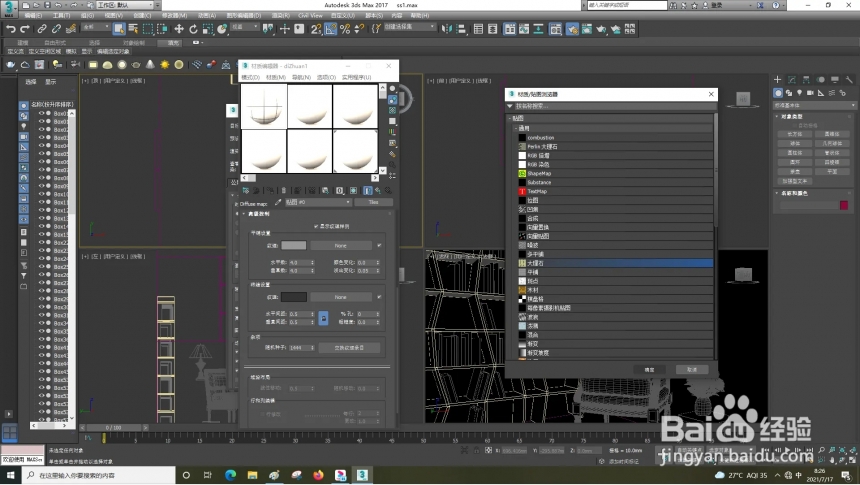Click Show Shaded Material in Viewport icon
Image resolution: width=860 pixels, height=485 pixels.
(354, 190)
